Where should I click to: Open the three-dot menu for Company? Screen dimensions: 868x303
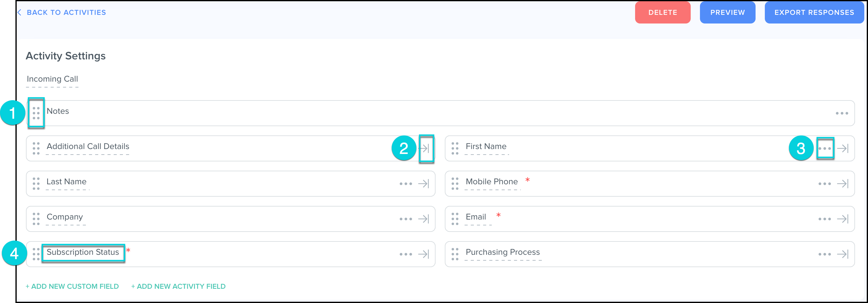pos(406,219)
